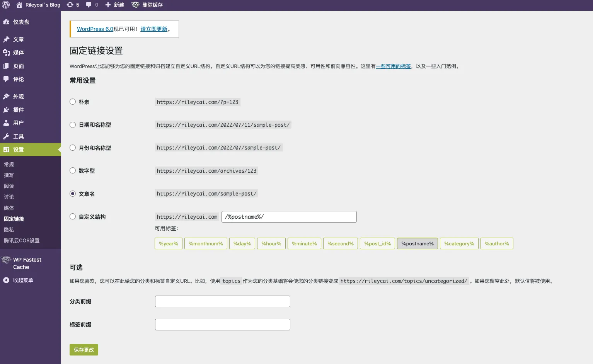Open the 仪表盘 dashboard icon

point(6,22)
